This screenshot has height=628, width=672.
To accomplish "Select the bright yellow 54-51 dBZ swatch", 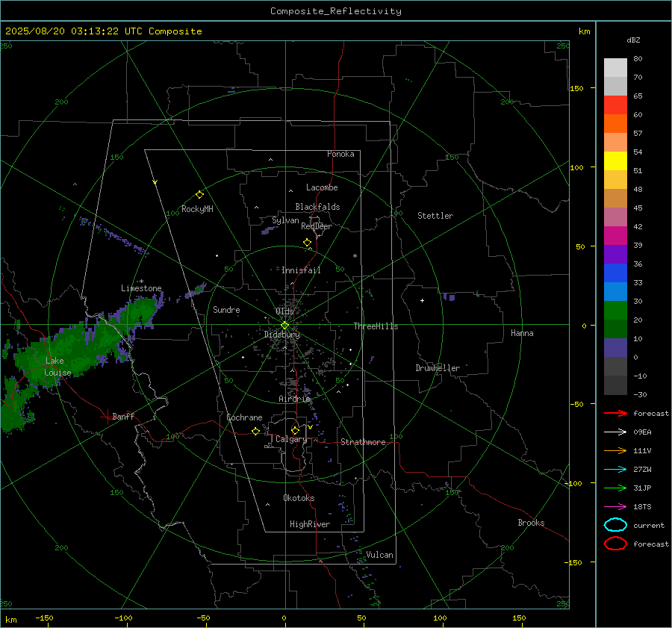I will tap(615, 161).
